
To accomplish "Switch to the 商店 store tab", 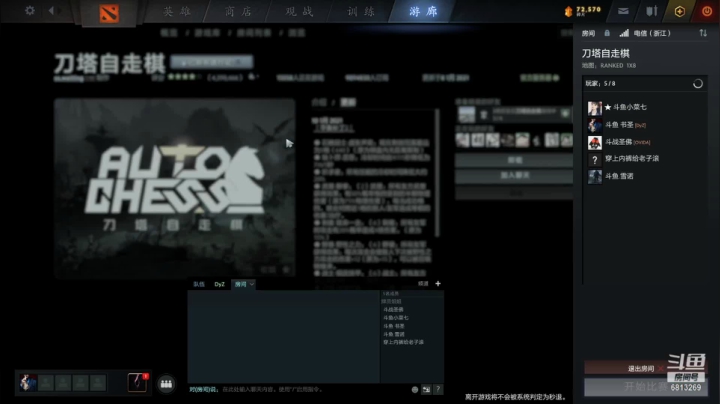I will coord(238,11).
